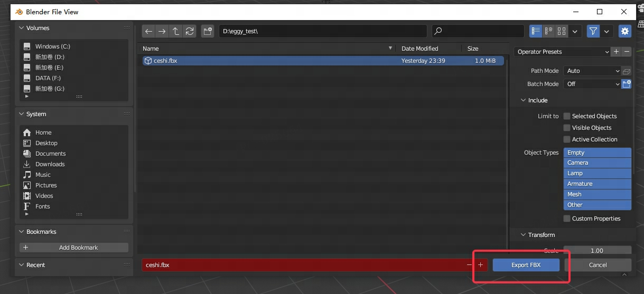Toggle file filtering funnel icon
Screen dimensions: 644x294
click(x=593, y=31)
